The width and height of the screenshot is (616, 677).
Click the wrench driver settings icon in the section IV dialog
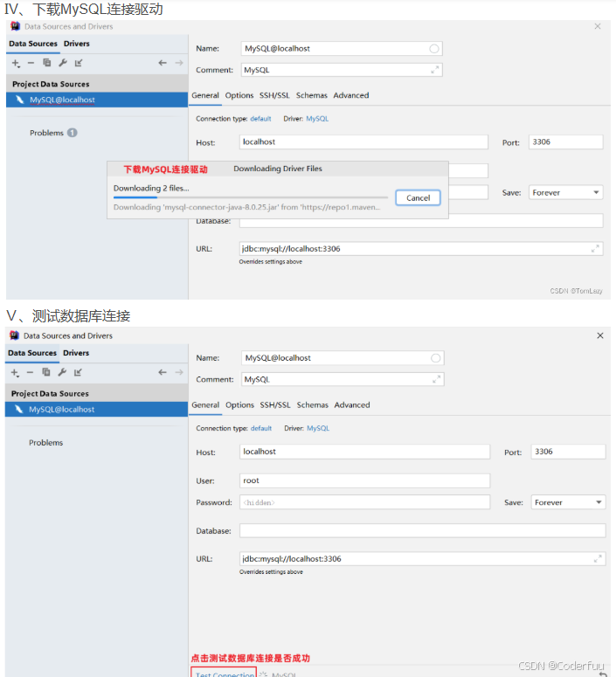coord(63,63)
